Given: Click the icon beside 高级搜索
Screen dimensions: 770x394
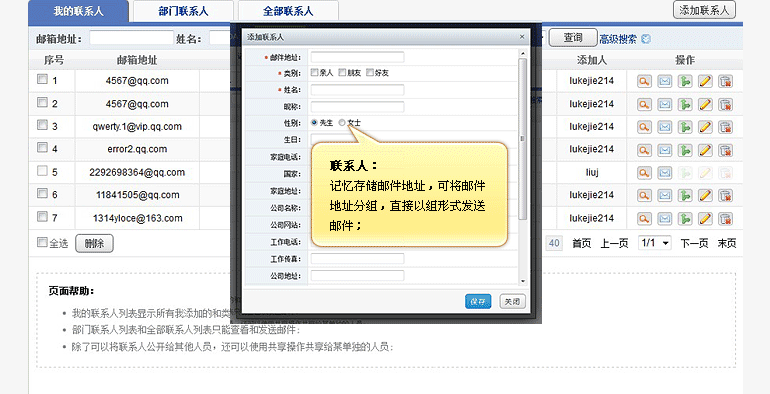Looking at the screenshot, I should [x=646, y=39].
